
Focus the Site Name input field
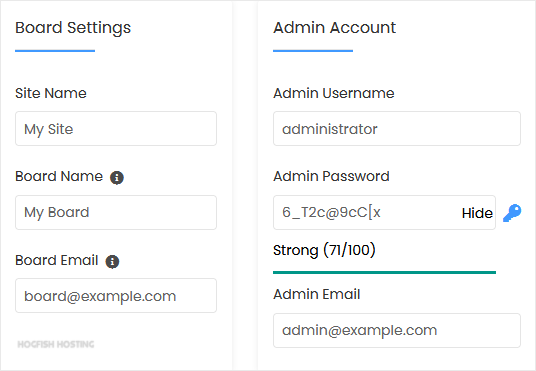[116, 129]
